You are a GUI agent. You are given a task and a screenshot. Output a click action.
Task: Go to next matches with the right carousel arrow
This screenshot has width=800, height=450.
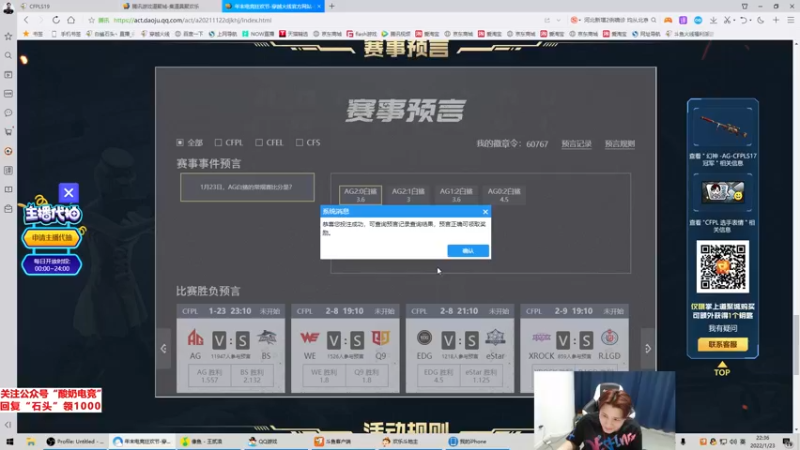pyautogui.click(x=648, y=348)
